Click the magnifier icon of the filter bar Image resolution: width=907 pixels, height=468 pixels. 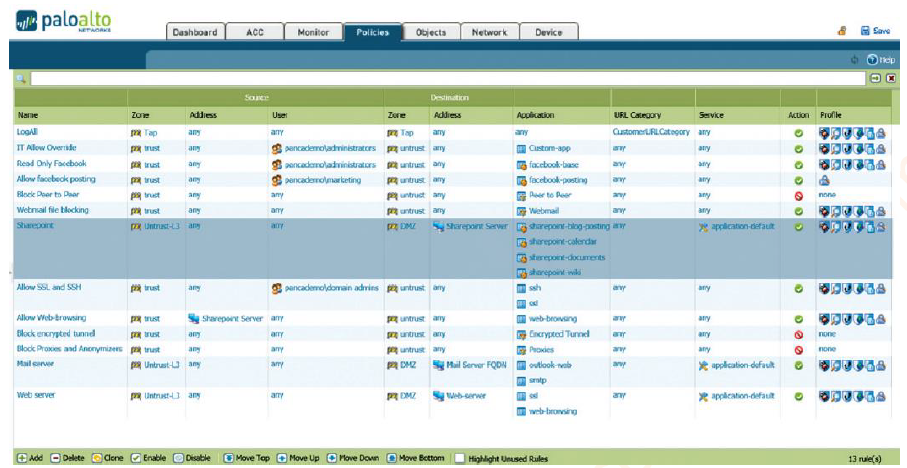click(x=22, y=78)
